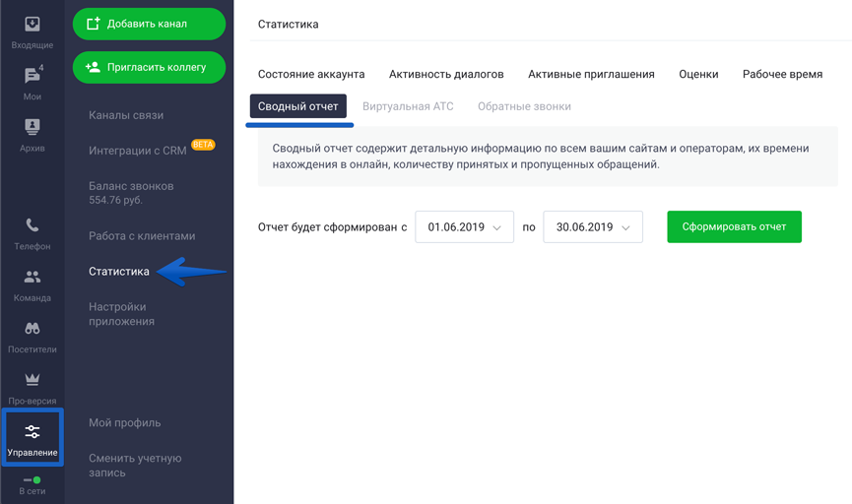Switch to Состояние аккаунта tab
The image size is (852, 504).
tap(311, 74)
